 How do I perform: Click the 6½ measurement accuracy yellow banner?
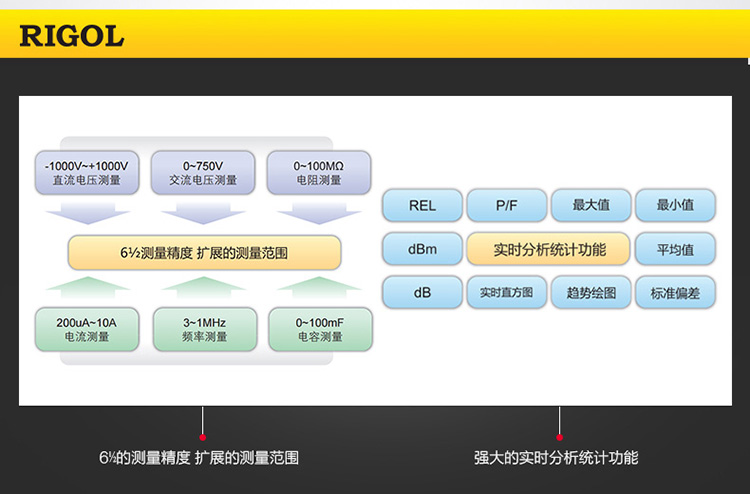click(x=204, y=253)
